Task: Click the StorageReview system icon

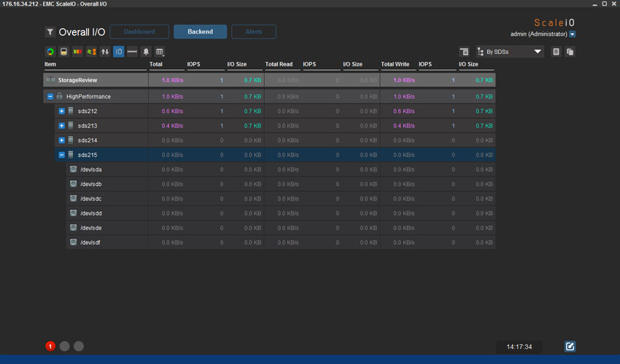Action: tap(50, 80)
